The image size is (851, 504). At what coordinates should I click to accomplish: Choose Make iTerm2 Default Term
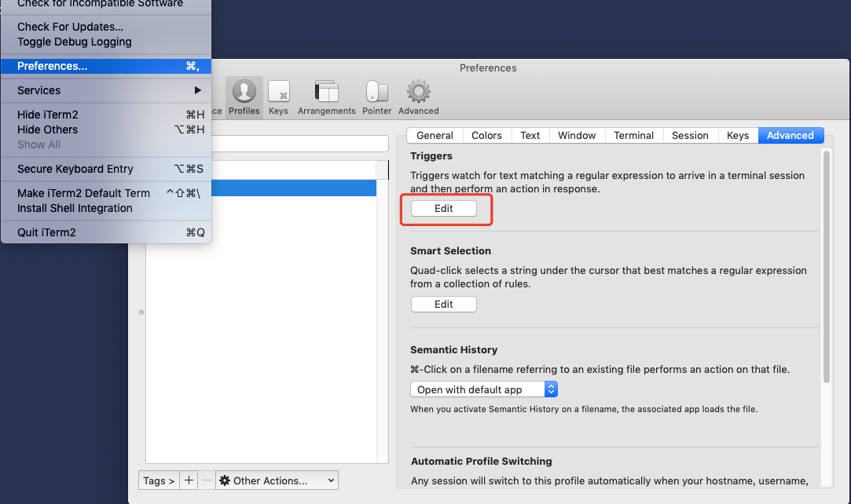tap(106, 193)
